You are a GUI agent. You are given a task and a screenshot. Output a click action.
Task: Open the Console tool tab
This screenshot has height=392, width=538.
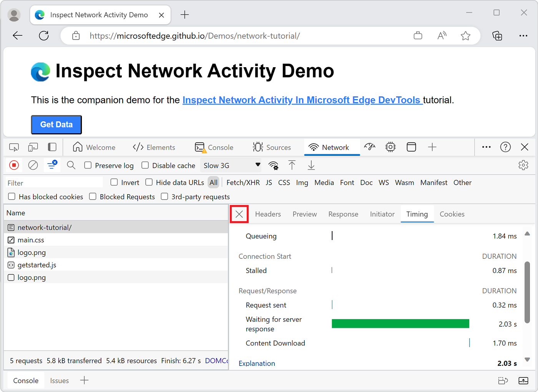tap(214, 147)
